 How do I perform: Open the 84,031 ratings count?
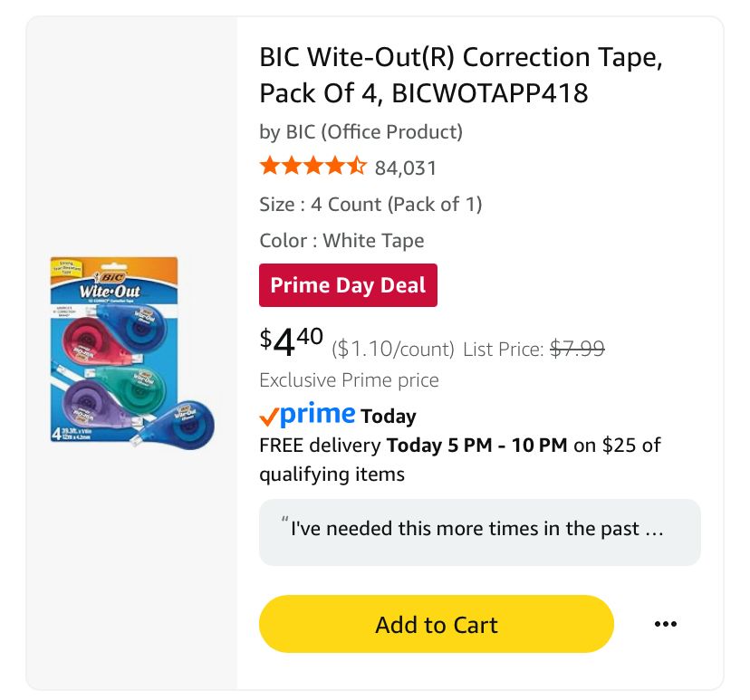406,168
